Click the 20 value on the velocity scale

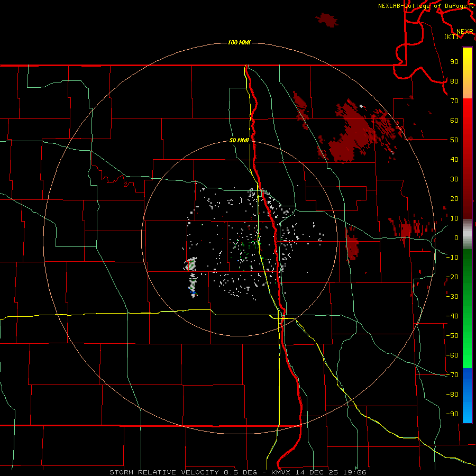point(454,198)
